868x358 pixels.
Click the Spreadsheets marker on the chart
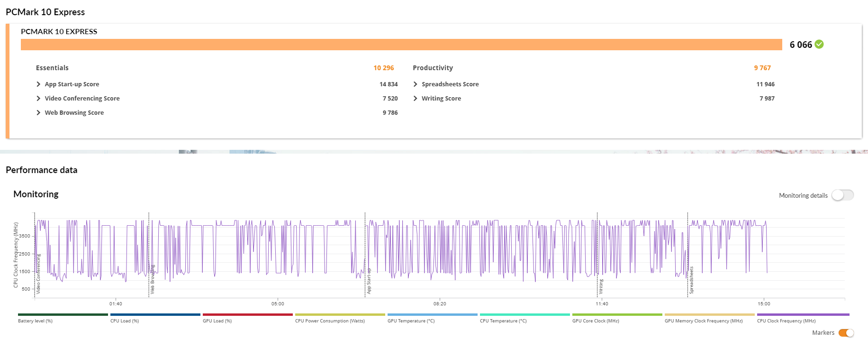pos(692,280)
